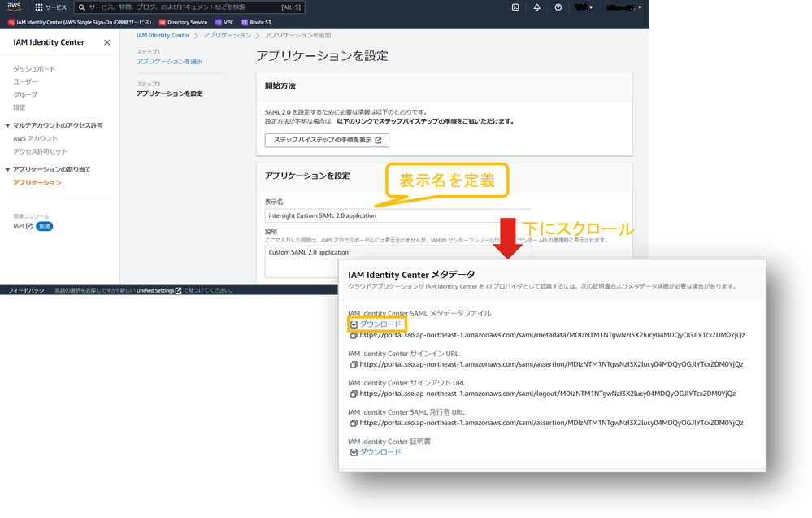Screen dimensions: 812x518
Task: Go to 設定 in sidebar
Action: (x=20, y=107)
